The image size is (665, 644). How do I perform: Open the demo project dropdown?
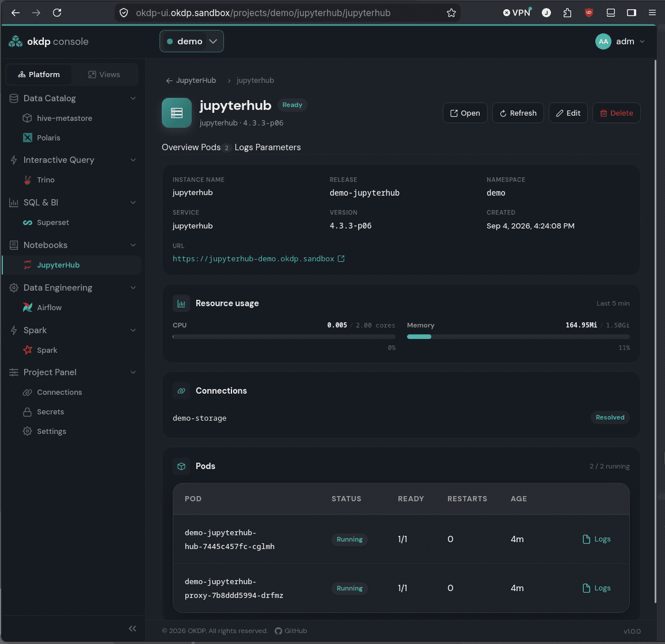(192, 41)
